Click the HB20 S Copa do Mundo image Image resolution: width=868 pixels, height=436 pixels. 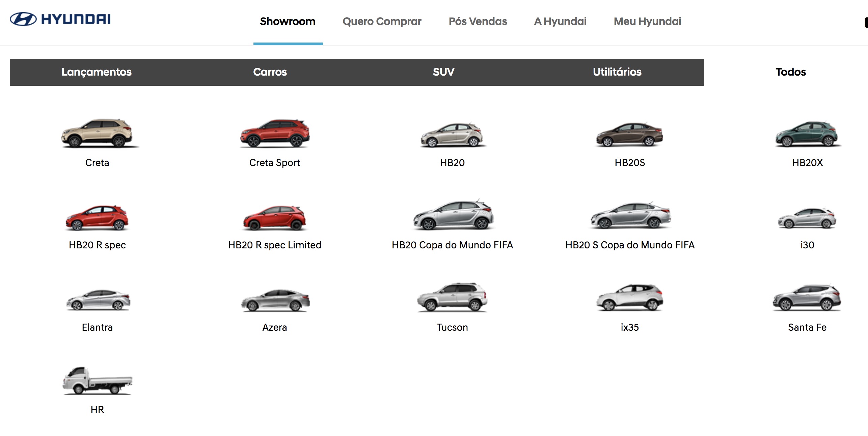pyautogui.click(x=630, y=215)
